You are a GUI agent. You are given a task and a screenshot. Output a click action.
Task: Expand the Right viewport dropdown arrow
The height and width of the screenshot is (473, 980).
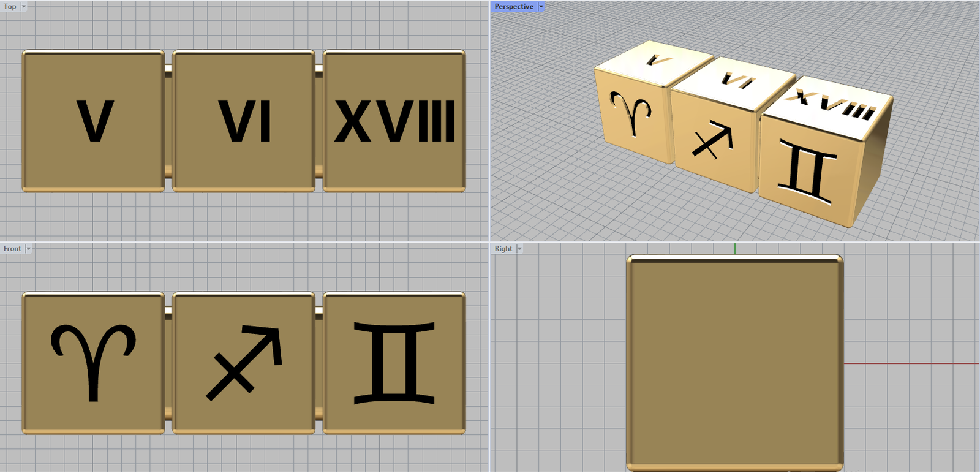click(x=519, y=249)
